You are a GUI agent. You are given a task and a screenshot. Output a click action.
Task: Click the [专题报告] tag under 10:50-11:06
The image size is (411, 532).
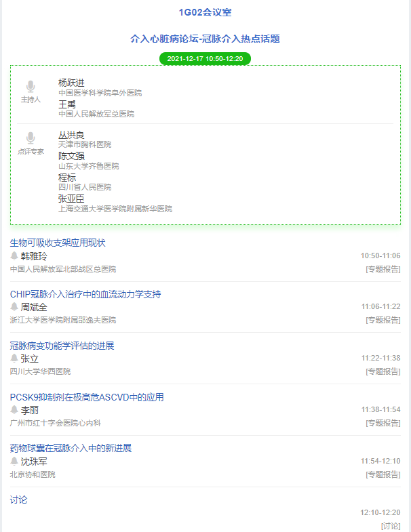click(383, 270)
